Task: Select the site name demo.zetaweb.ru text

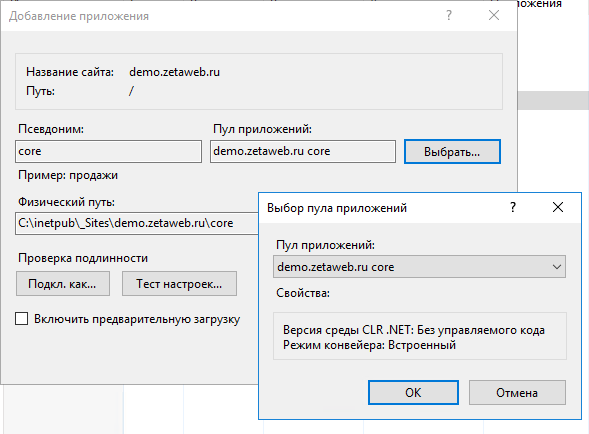Action: point(174,72)
